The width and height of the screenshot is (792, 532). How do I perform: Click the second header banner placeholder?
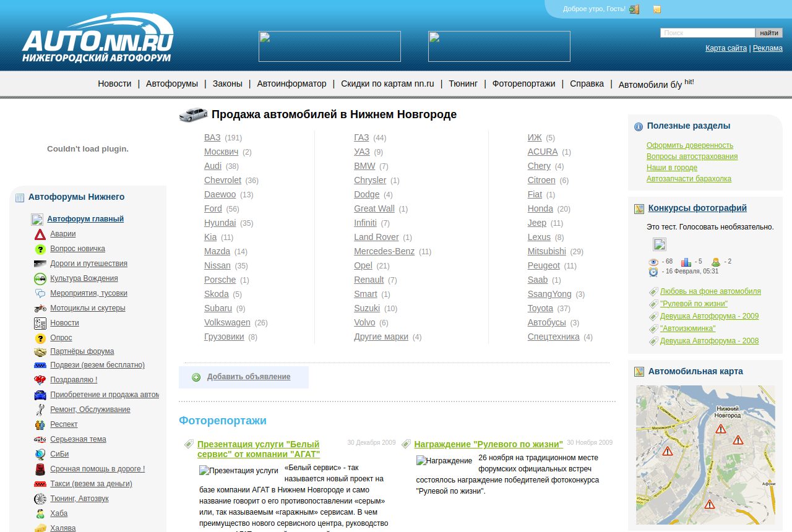(x=499, y=46)
